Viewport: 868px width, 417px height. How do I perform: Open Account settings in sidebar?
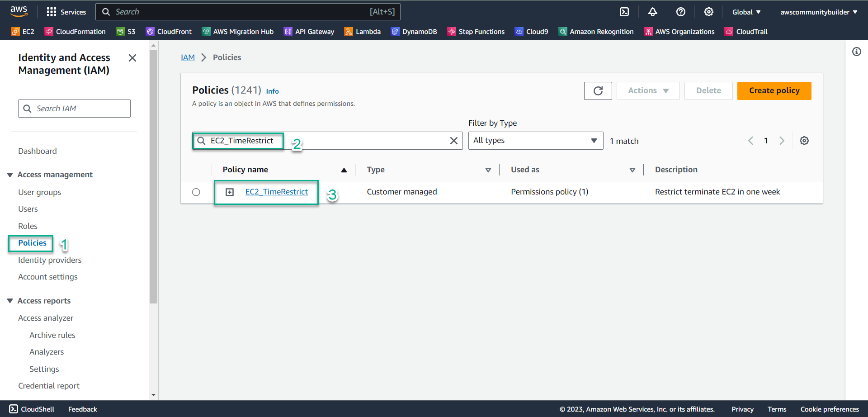[x=48, y=277]
